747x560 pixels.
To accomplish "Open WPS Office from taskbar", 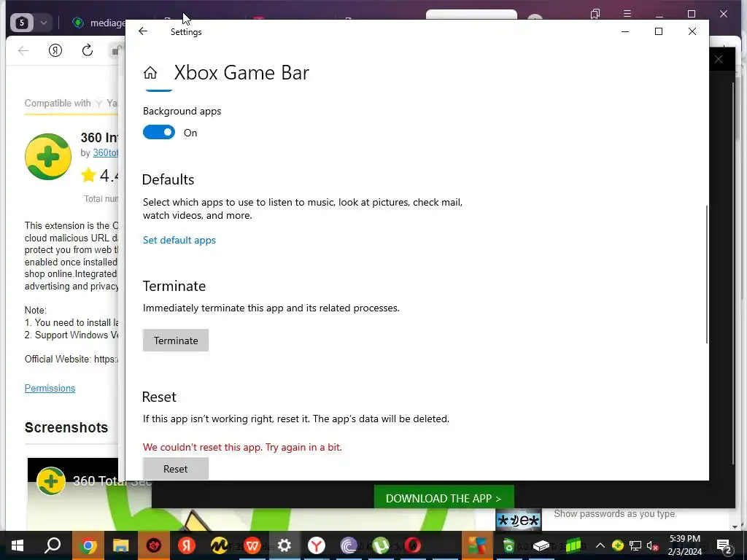I will pos(252,545).
